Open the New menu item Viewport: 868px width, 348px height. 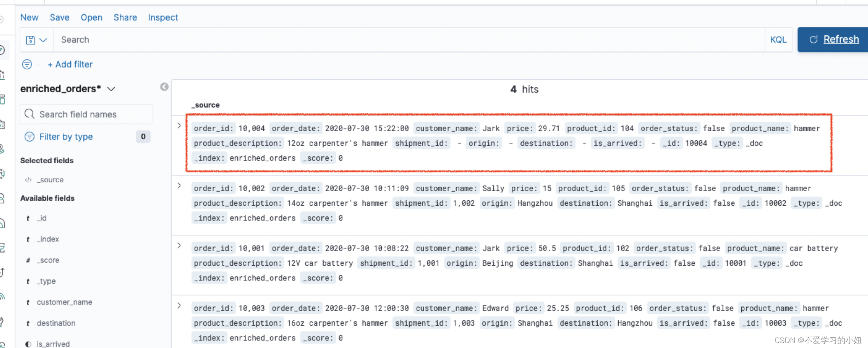(29, 17)
